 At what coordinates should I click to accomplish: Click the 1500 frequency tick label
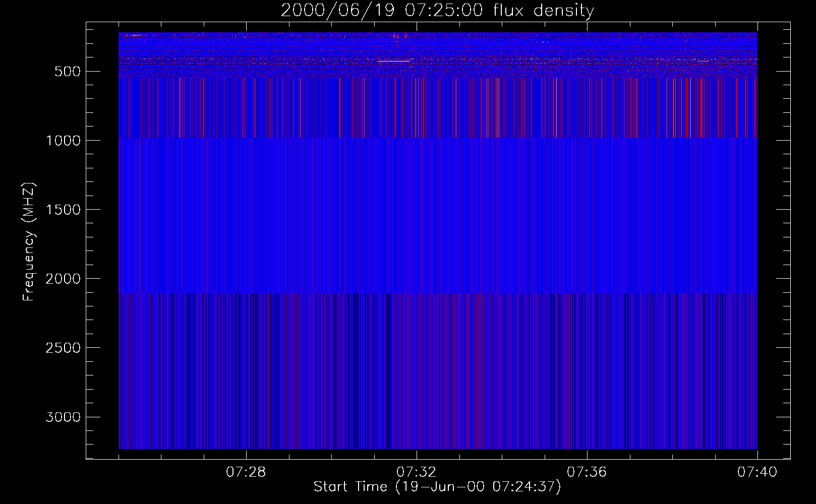point(63,210)
